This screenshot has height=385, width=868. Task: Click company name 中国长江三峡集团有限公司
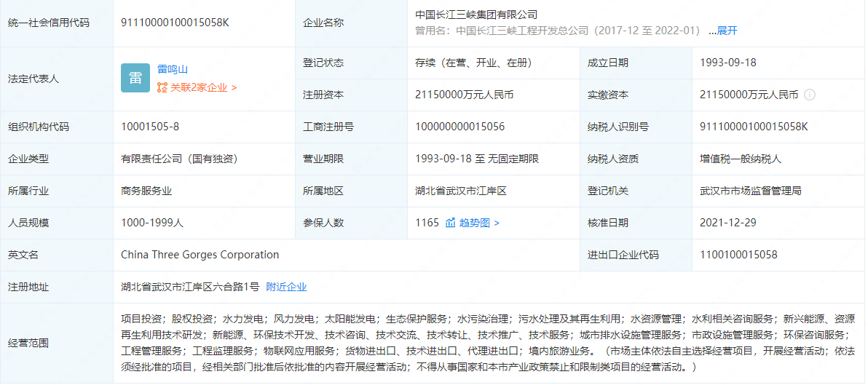point(476,15)
